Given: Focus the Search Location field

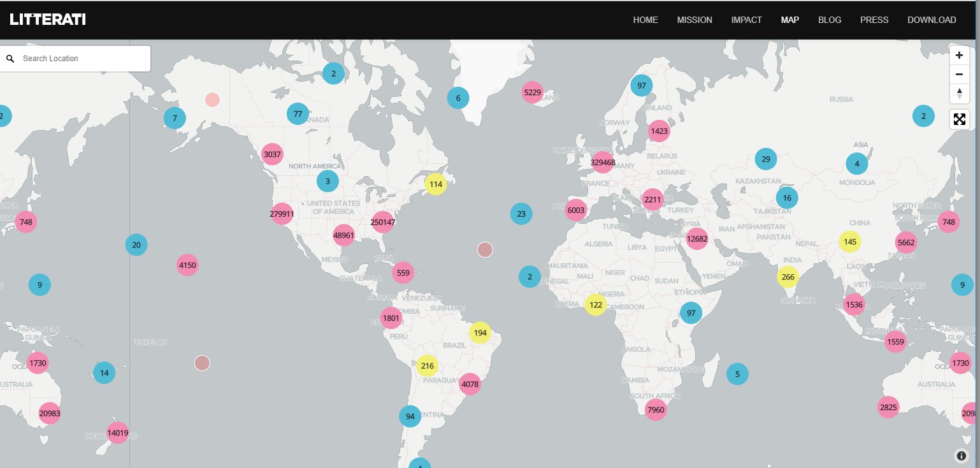Looking at the screenshot, I should [83, 59].
